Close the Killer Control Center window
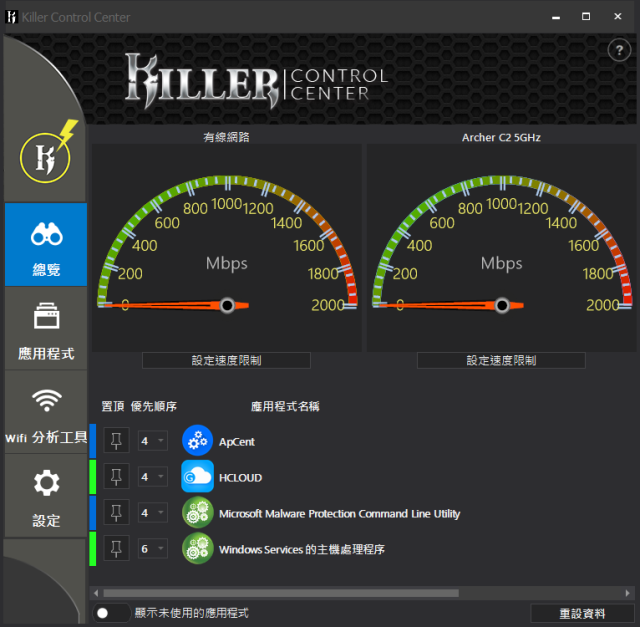The width and height of the screenshot is (640, 627). pyautogui.click(x=618, y=17)
